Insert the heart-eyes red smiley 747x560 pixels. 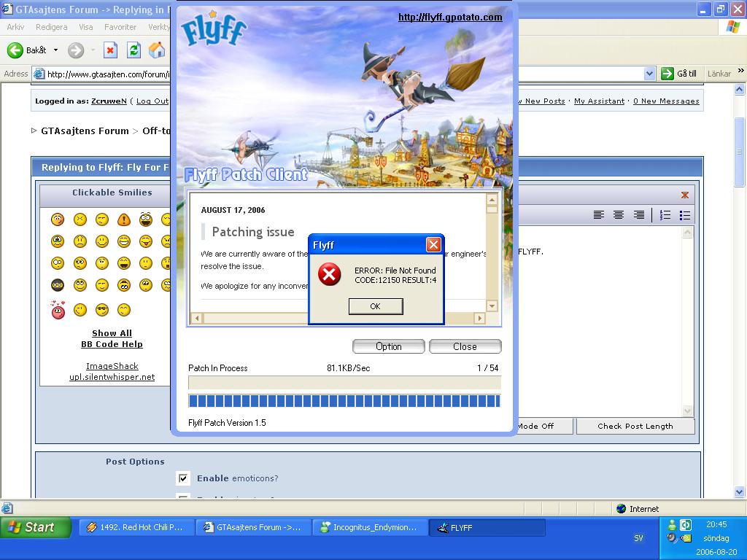click(x=58, y=309)
